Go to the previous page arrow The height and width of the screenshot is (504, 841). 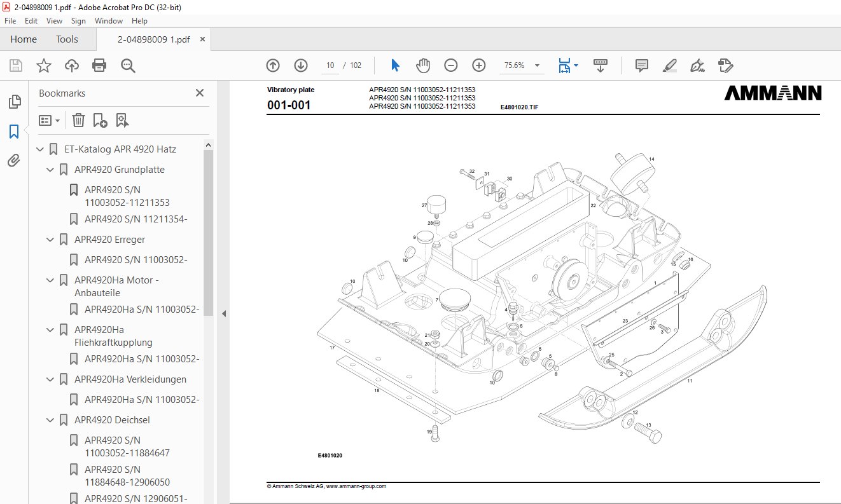(273, 65)
